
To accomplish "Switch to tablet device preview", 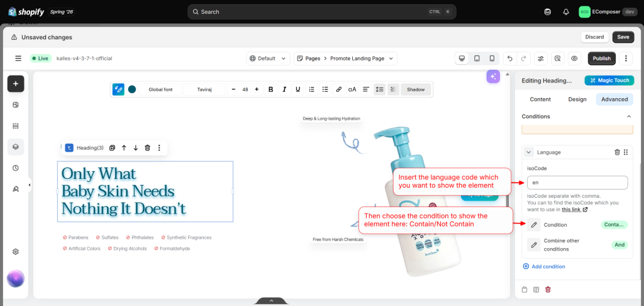I will coord(477,59).
